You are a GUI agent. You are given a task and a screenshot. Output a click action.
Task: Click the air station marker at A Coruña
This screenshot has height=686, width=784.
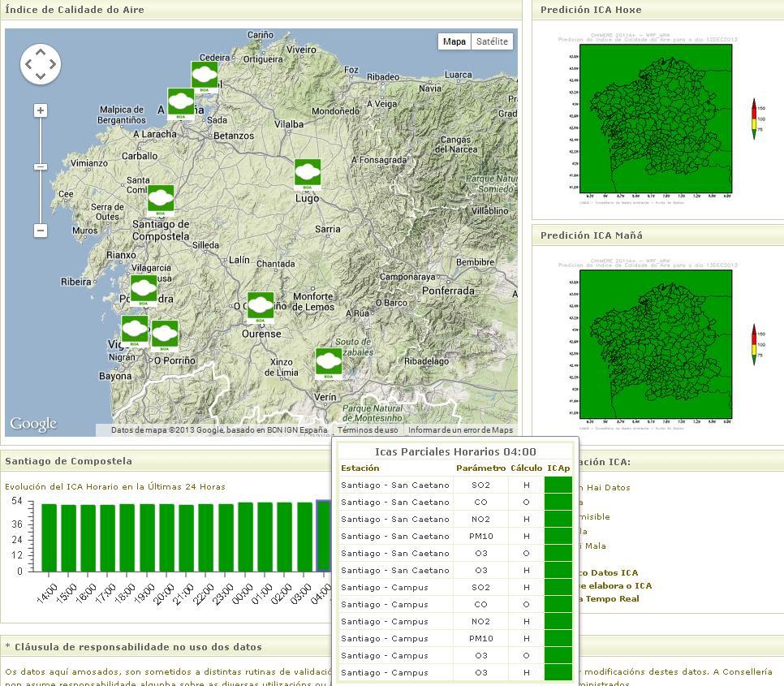180,103
